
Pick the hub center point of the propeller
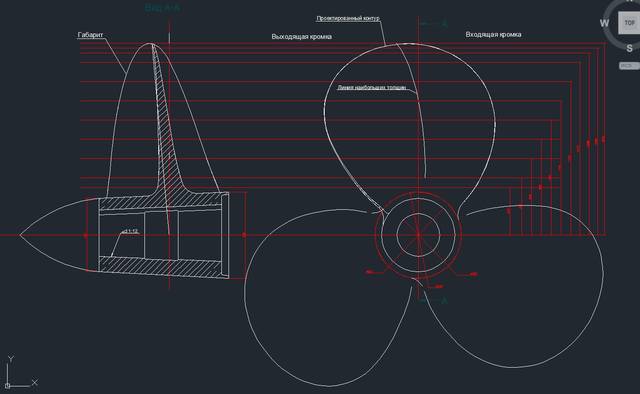click(418, 235)
